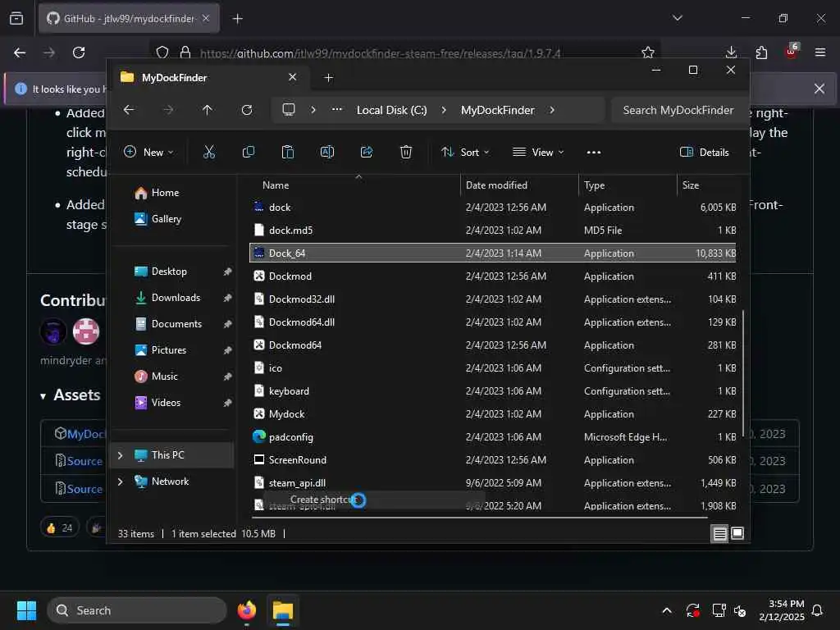Sort by the Type column header
This screenshot has height=630, width=840.
pyautogui.click(x=594, y=185)
